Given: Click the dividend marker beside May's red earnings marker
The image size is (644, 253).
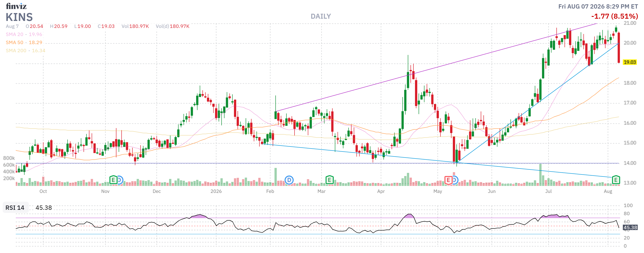Looking at the screenshot, I should (x=455, y=180).
